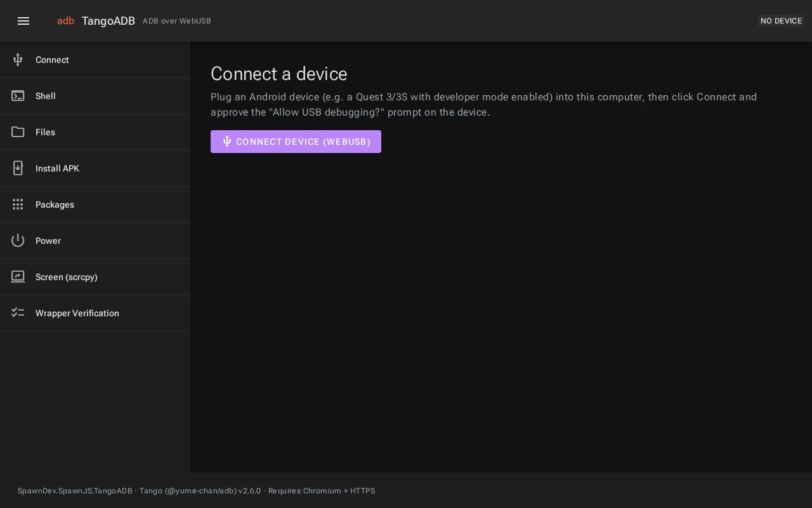Open the Connect page
This screenshot has width=812, height=508.
(x=95, y=60)
